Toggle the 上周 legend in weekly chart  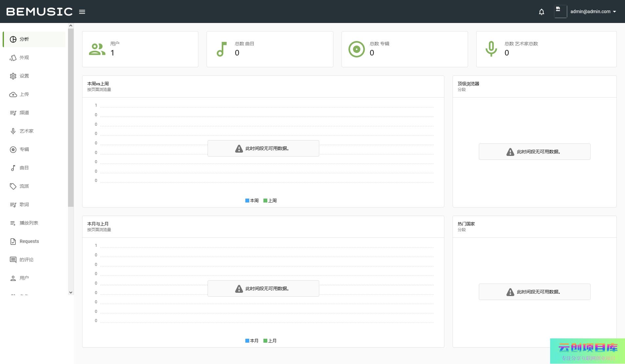coord(270,201)
